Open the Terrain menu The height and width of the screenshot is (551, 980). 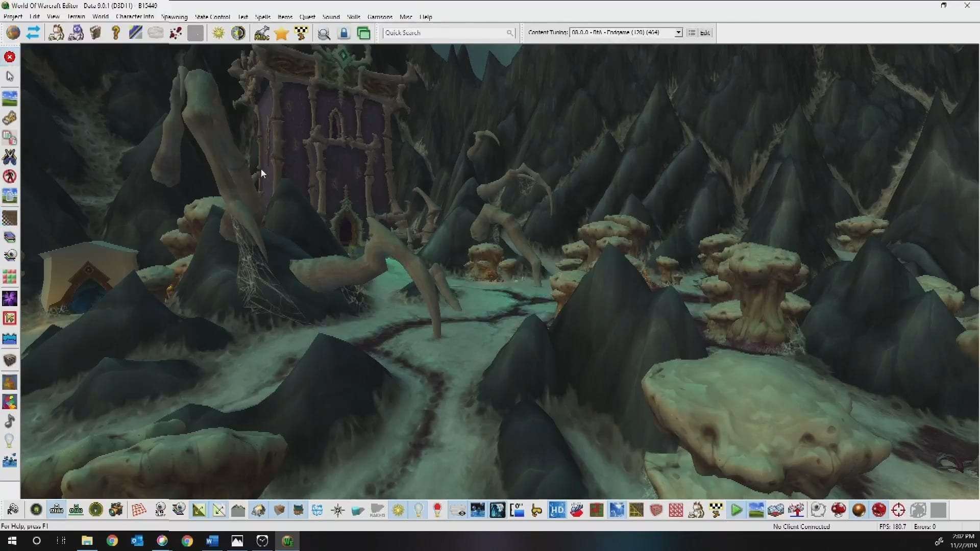coord(76,17)
